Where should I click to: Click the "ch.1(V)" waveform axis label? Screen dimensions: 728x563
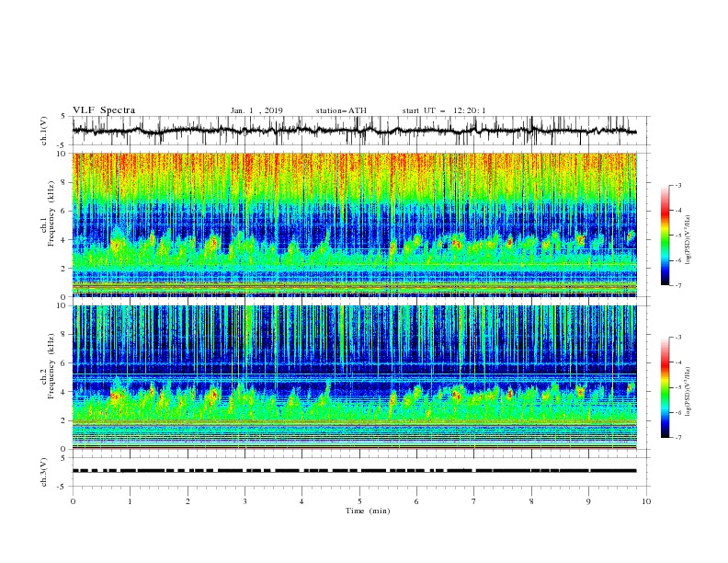44,131
